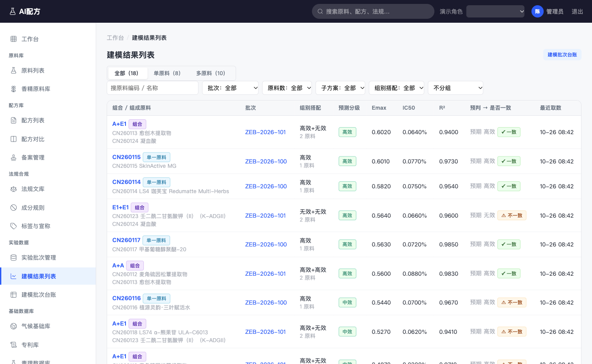592x364 pixels.
Task: Click the 专利库 sidebar icon
Action: pos(14,345)
